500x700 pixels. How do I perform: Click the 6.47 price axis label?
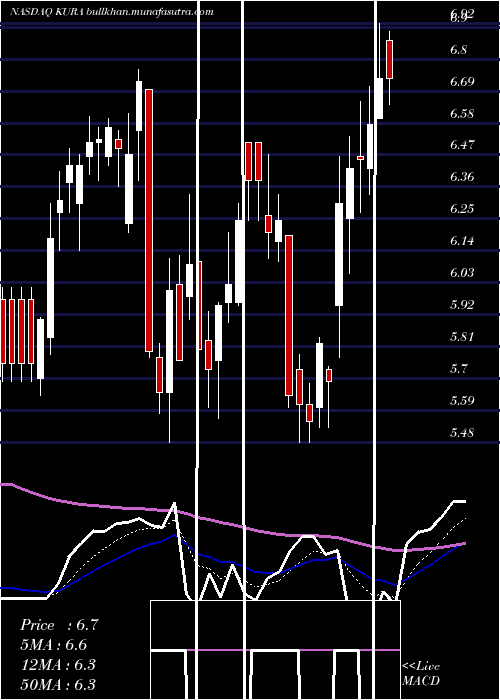461,145
